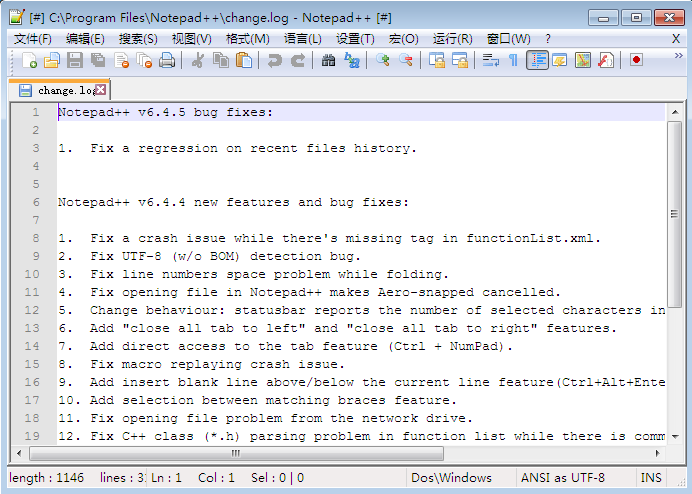Open the 搜索(S) menu
Image resolution: width=692 pixels, height=494 pixels.
click(x=138, y=39)
